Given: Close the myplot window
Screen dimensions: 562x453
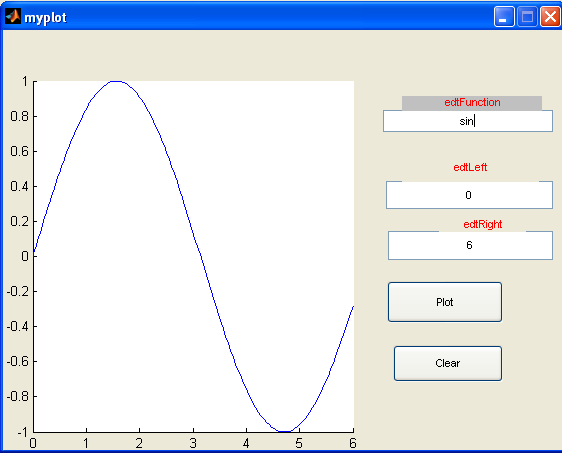Looking at the screenshot, I should coord(550,16).
